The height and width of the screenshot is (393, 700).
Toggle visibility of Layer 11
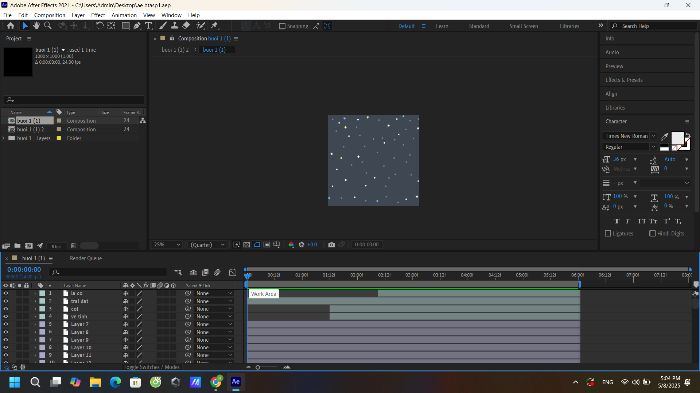pos(6,355)
